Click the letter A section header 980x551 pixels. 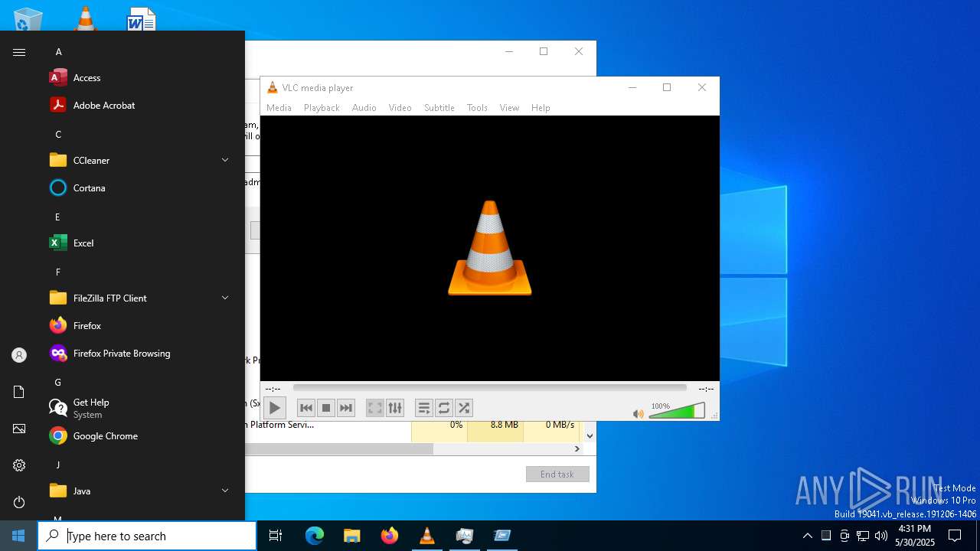(x=58, y=52)
